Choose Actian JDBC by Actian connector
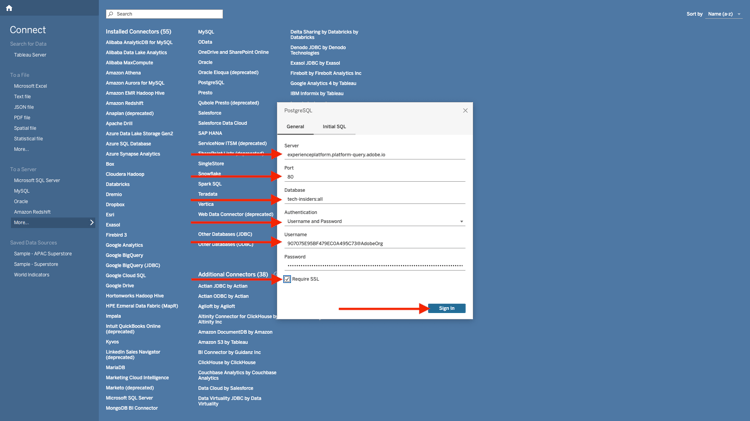750x421 pixels. [223, 286]
